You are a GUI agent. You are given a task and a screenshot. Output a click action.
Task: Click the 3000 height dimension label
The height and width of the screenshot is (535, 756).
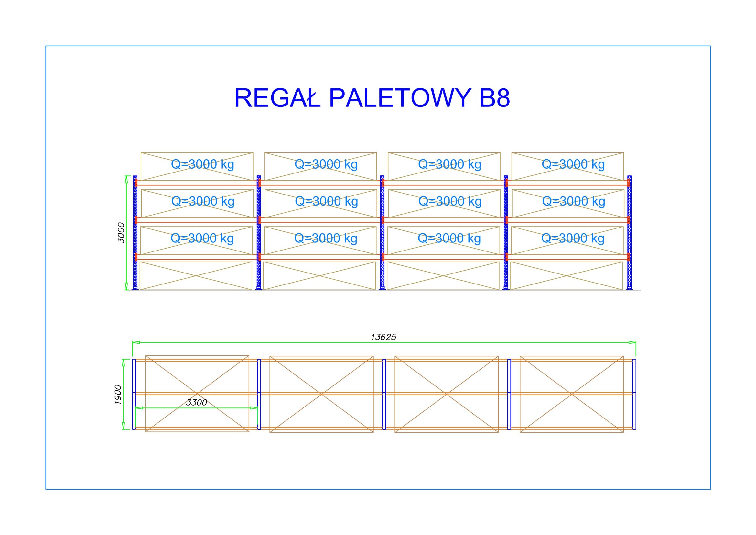(121, 233)
